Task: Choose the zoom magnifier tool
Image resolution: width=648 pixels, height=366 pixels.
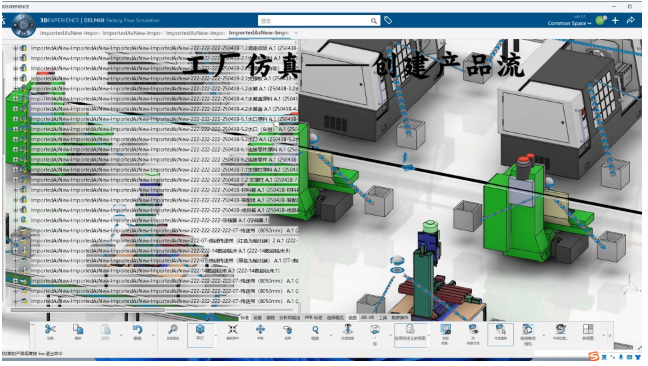Action: click(315, 332)
